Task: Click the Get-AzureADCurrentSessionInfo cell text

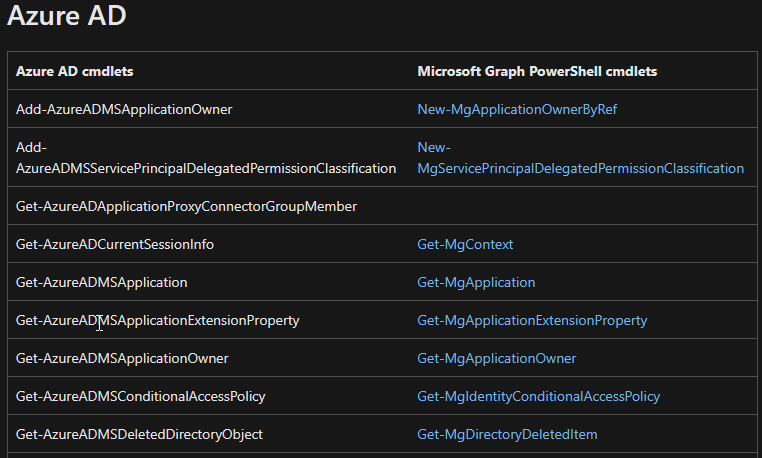Action: pyautogui.click(x=115, y=244)
